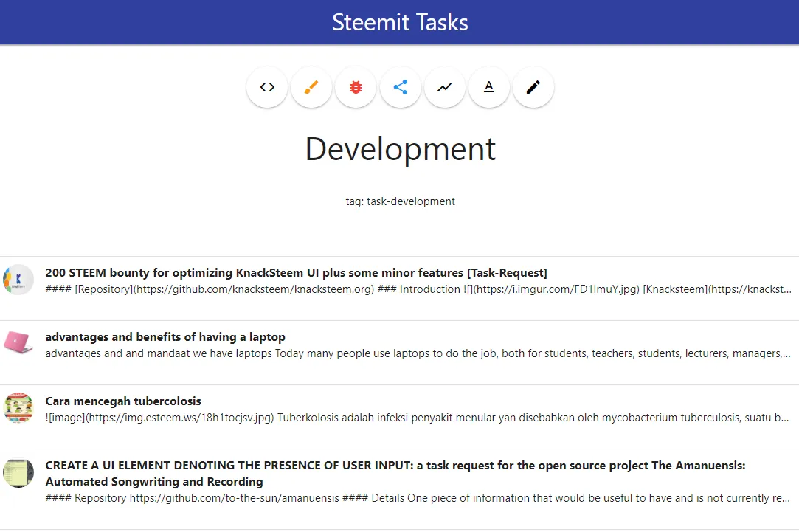Select the Development code brackets icon

pyautogui.click(x=267, y=87)
